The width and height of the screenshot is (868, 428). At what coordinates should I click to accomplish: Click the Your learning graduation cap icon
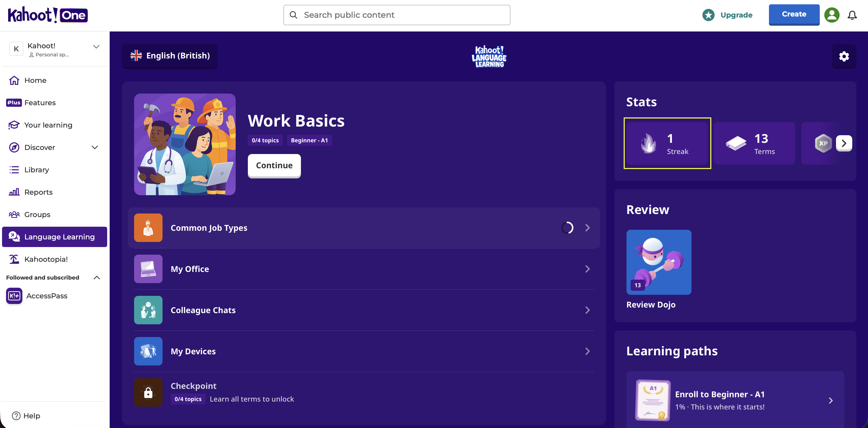(x=14, y=125)
